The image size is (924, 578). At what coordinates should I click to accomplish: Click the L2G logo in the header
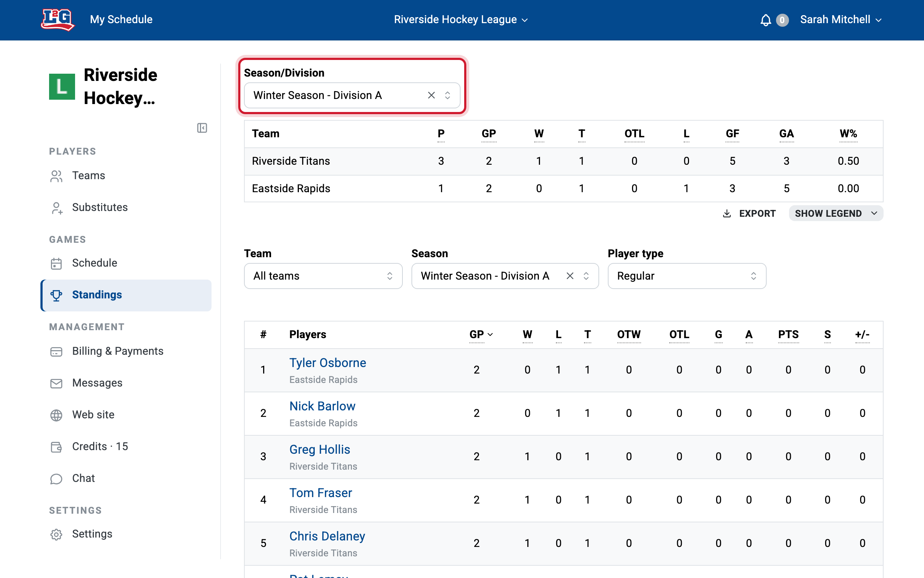click(58, 20)
